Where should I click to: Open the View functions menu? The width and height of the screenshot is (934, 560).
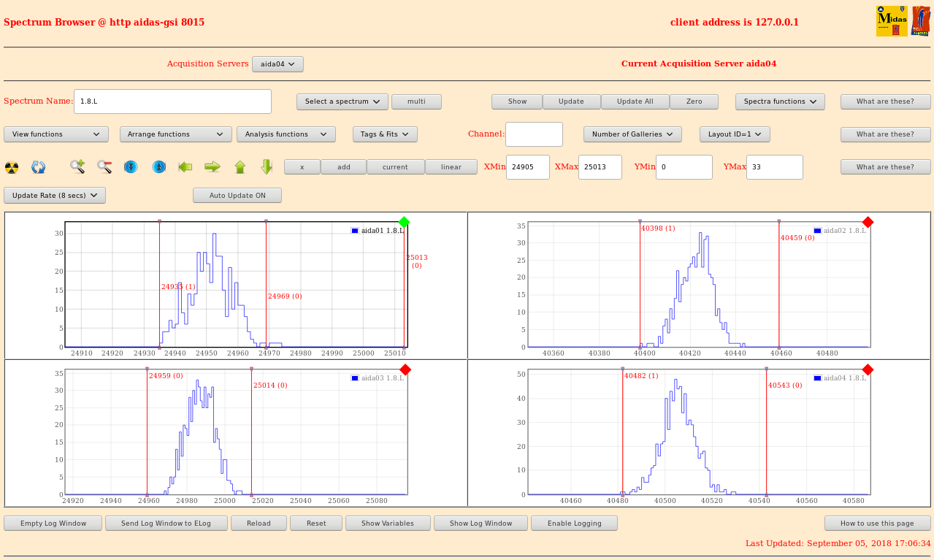pos(56,134)
